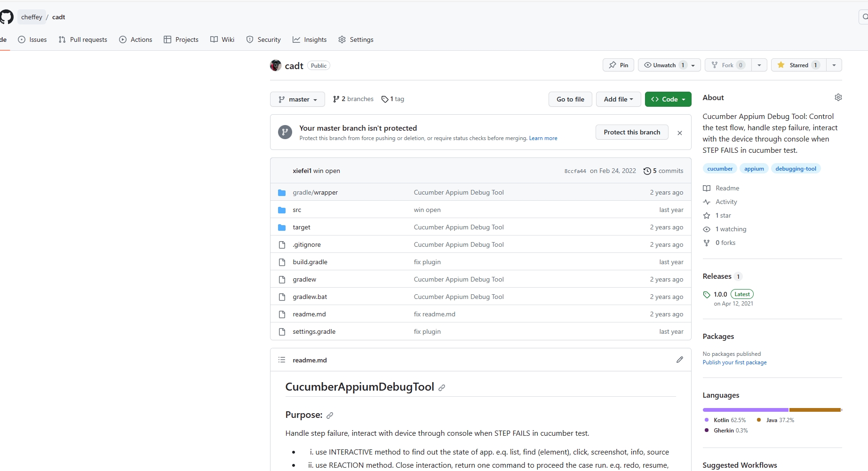Click the file icon for gradlew.bat
The image size is (868, 471).
coord(282,297)
